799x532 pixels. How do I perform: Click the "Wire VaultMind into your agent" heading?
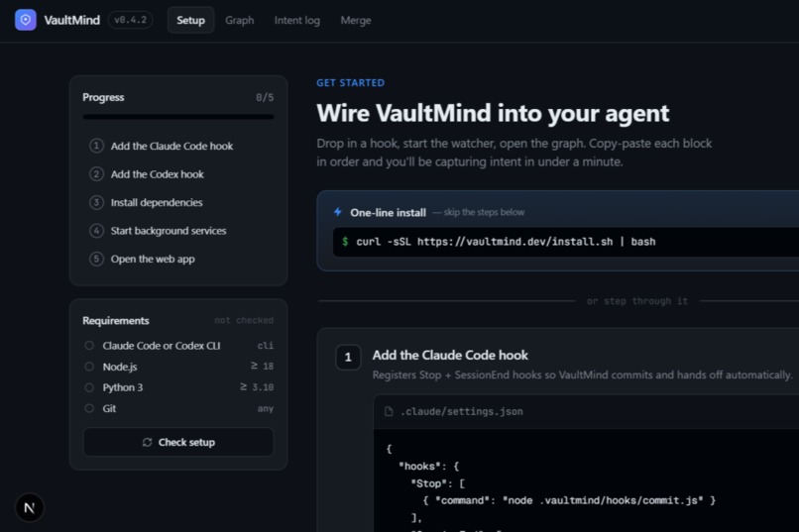[493, 113]
